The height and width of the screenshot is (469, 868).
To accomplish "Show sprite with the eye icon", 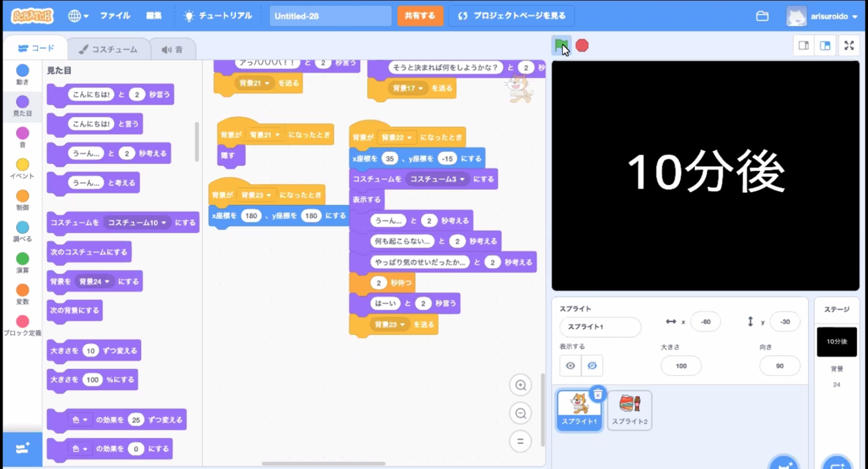I will 570,366.
